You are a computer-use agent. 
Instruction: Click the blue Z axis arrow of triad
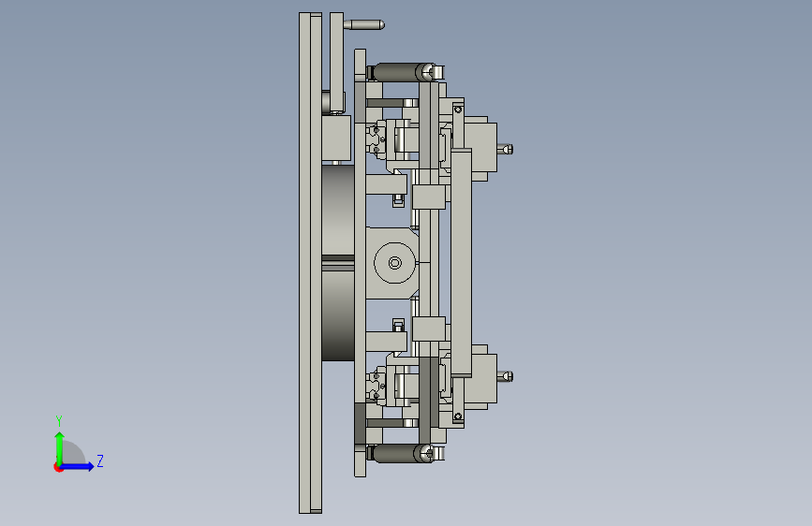point(78,466)
